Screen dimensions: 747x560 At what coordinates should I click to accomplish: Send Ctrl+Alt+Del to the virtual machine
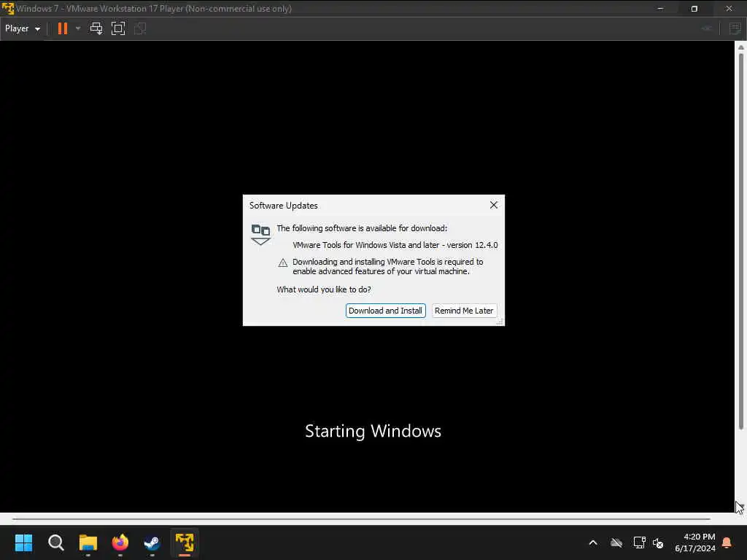[x=96, y=28]
